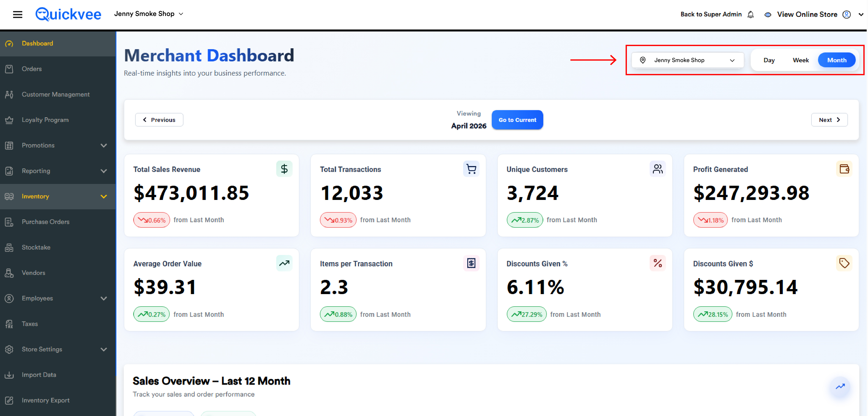Click the Discounts Given percent icon
The image size is (868, 416).
(x=657, y=263)
